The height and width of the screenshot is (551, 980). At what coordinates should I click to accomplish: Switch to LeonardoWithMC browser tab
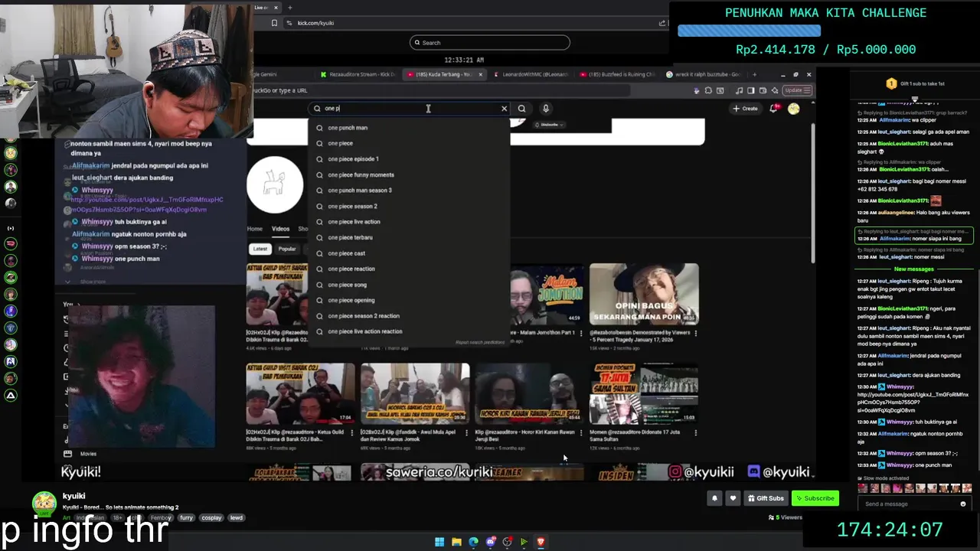(531, 74)
